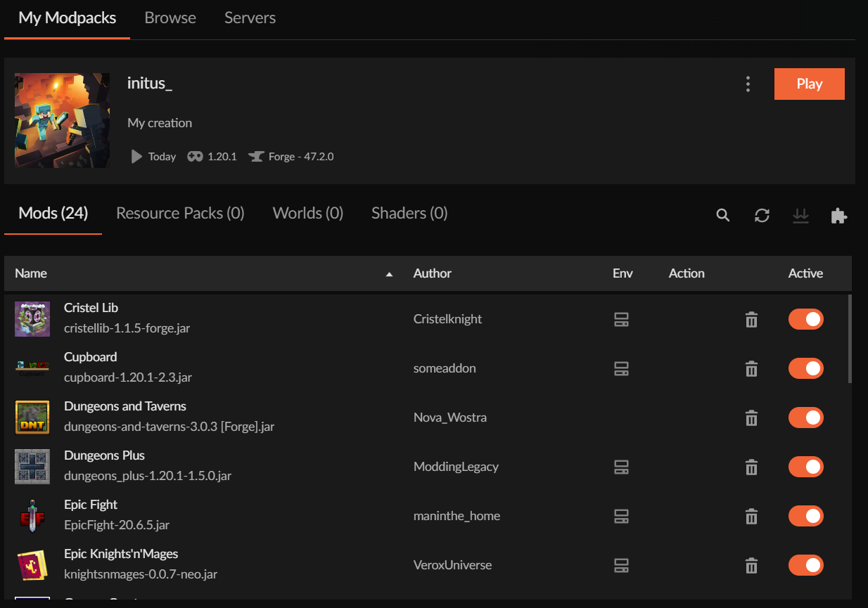The width and height of the screenshot is (868, 608).
Task: Click filename cupboard-1.20.1-2.3.jar
Action: tap(128, 377)
